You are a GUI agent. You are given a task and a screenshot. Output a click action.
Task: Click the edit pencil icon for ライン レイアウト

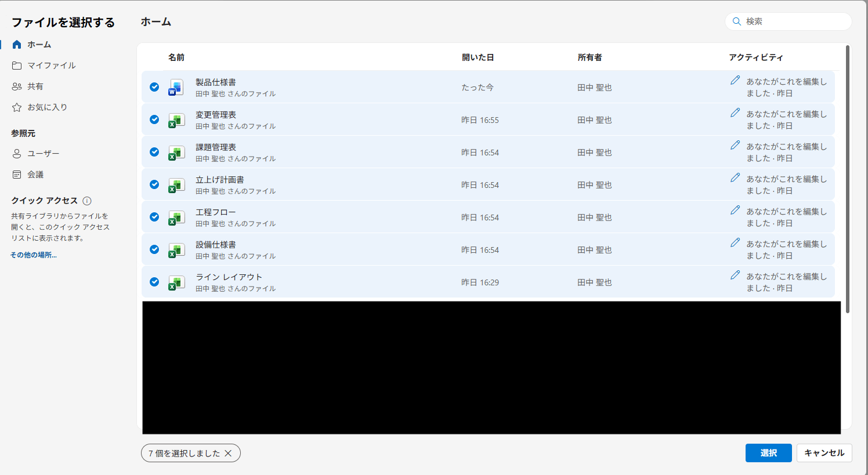pyautogui.click(x=735, y=275)
